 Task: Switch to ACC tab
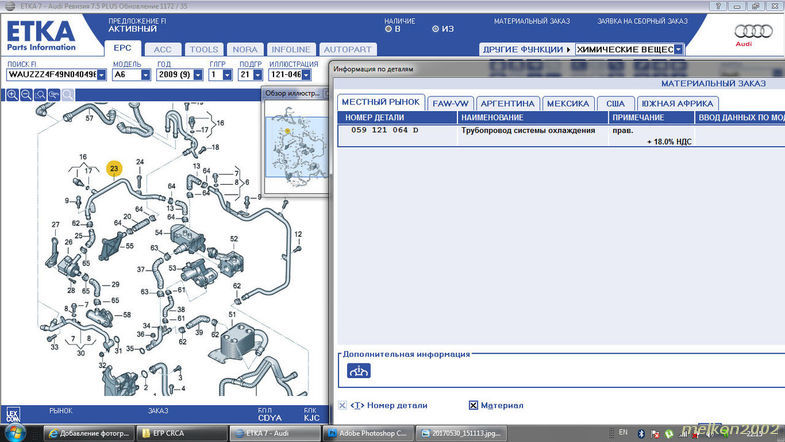click(162, 49)
